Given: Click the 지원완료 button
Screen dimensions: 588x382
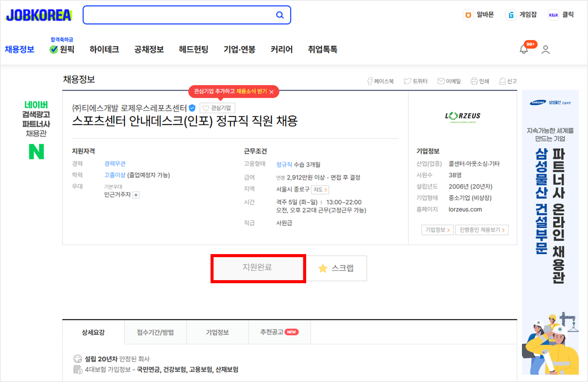Looking at the screenshot, I should [258, 268].
